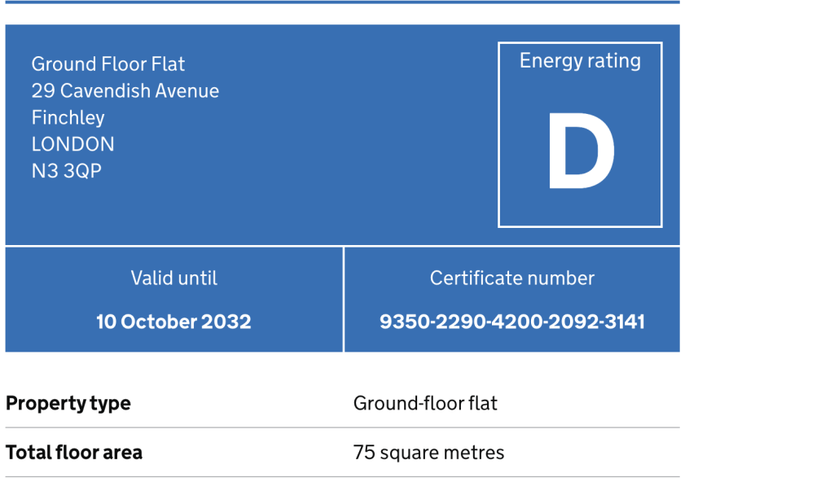The width and height of the screenshot is (834, 504).
Task: Select the Energy rating heading text
Action: pyautogui.click(x=580, y=61)
